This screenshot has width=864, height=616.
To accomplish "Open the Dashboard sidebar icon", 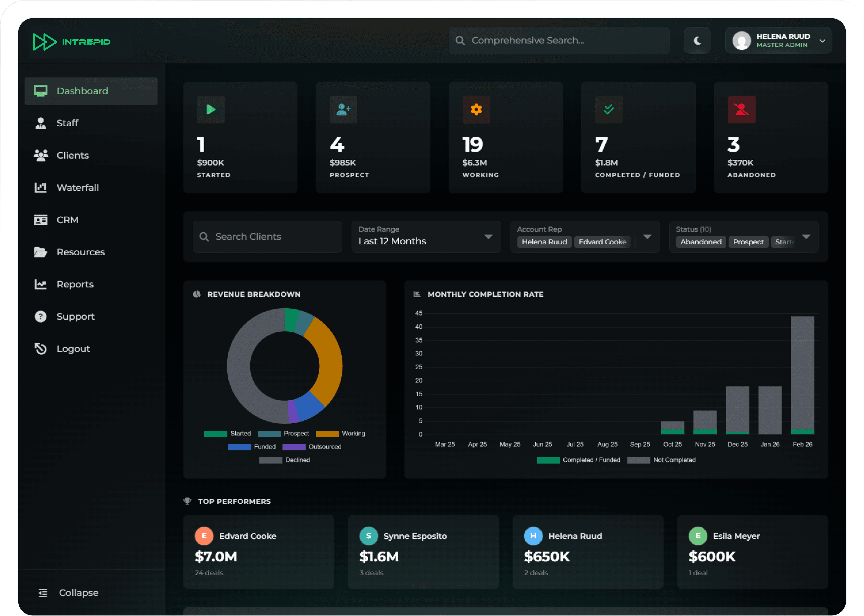I will point(40,91).
